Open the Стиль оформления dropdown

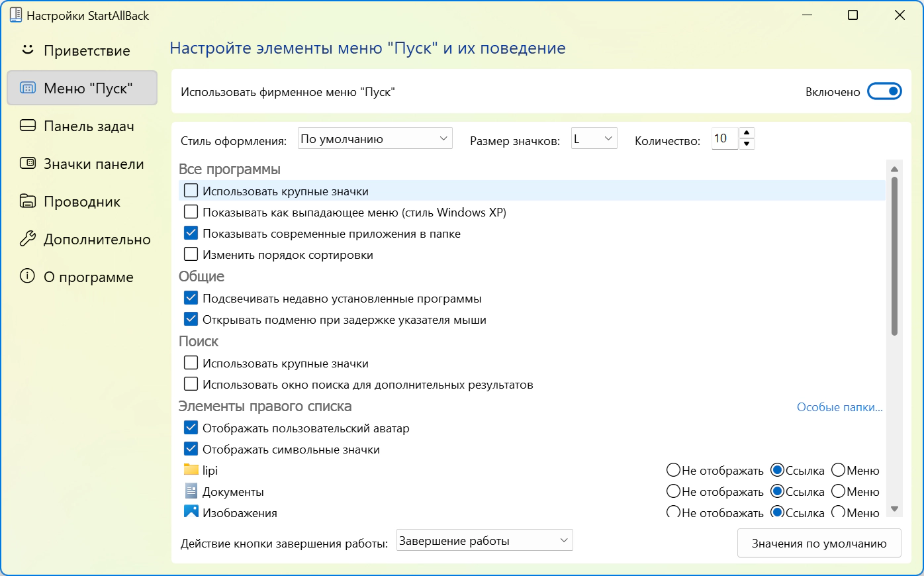pos(375,139)
